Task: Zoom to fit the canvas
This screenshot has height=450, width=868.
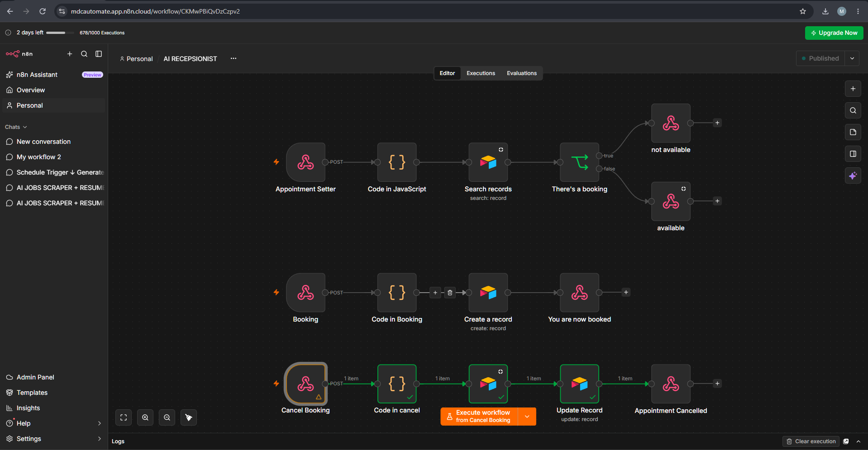Action: click(x=124, y=417)
